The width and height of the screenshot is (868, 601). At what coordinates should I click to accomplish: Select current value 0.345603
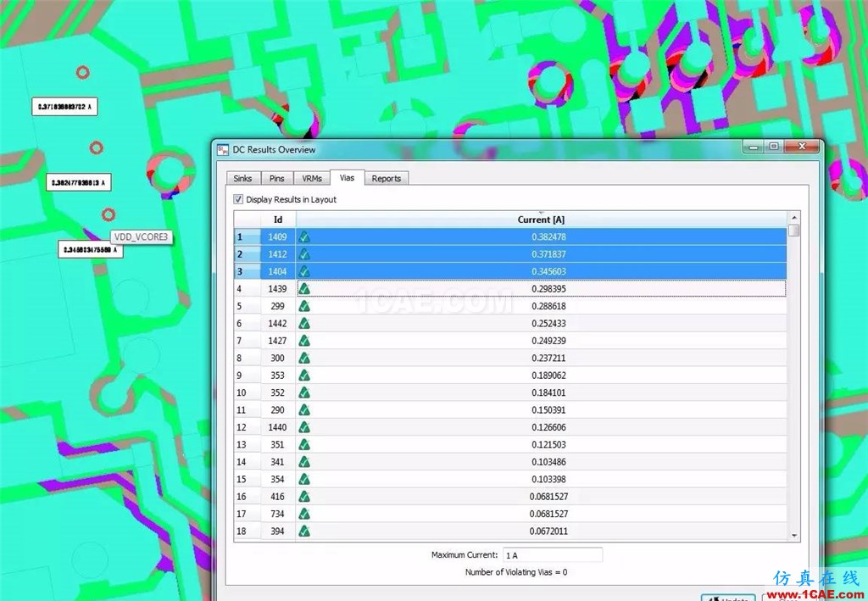(548, 271)
